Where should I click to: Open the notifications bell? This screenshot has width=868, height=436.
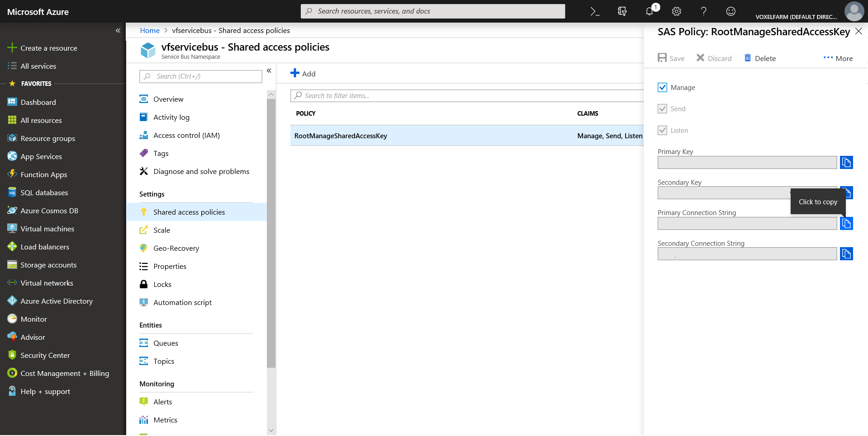click(650, 12)
